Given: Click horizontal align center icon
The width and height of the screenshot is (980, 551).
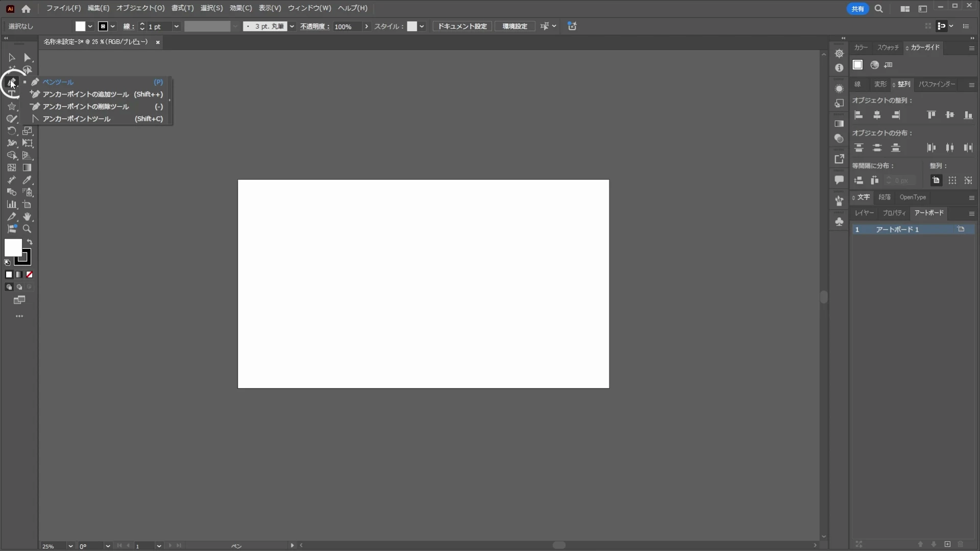Looking at the screenshot, I should (877, 115).
